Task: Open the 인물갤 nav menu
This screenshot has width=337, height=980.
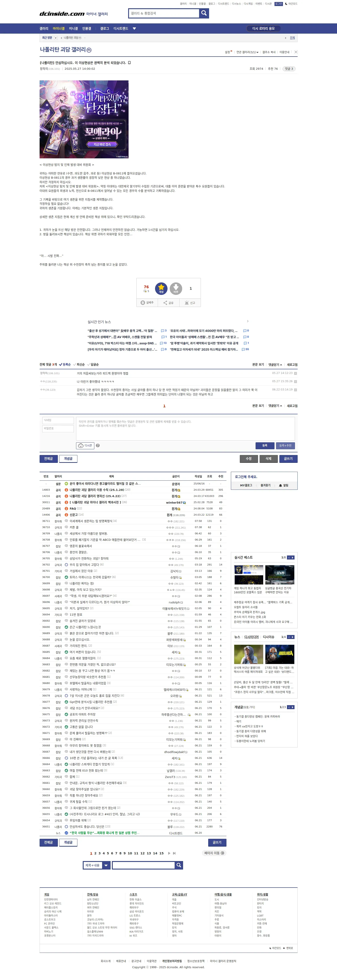Action: pyautogui.click(x=87, y=29)
